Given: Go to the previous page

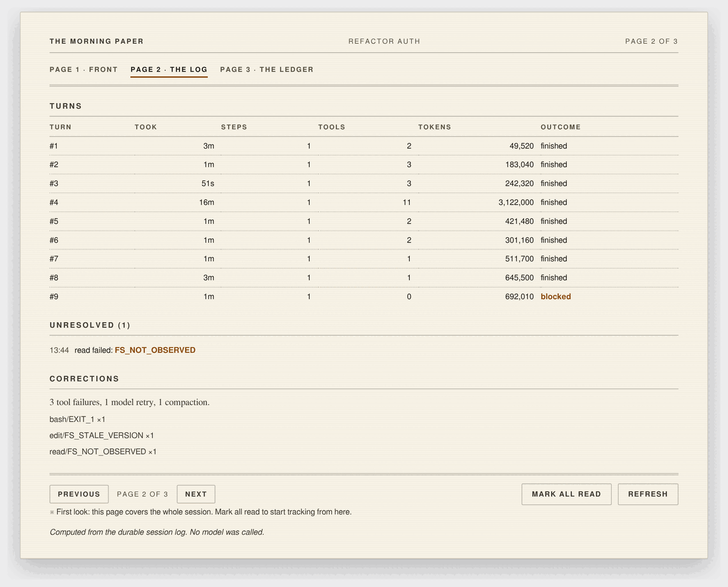Looking at the screenshot, I should [79, 494].
